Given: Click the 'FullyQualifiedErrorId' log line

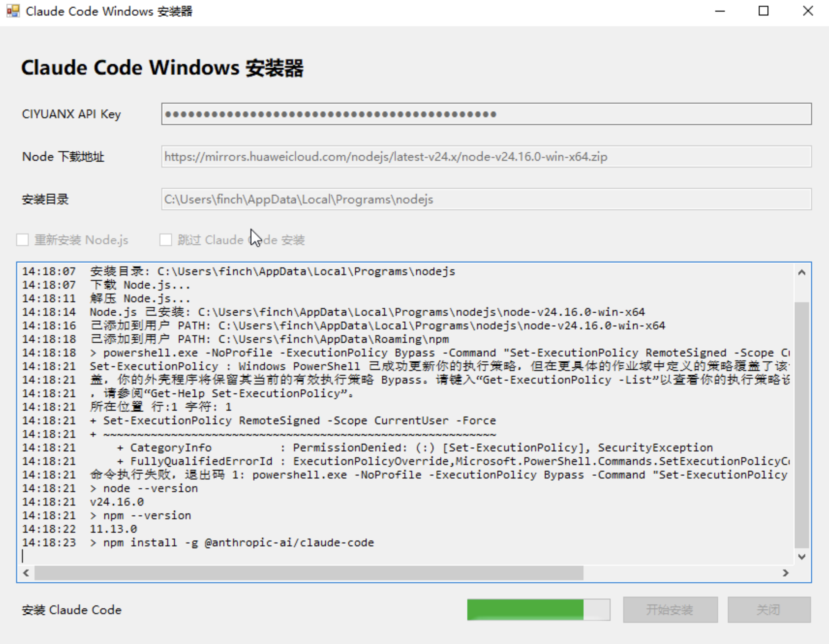Looking at the screenshot, I should [406, 461].
